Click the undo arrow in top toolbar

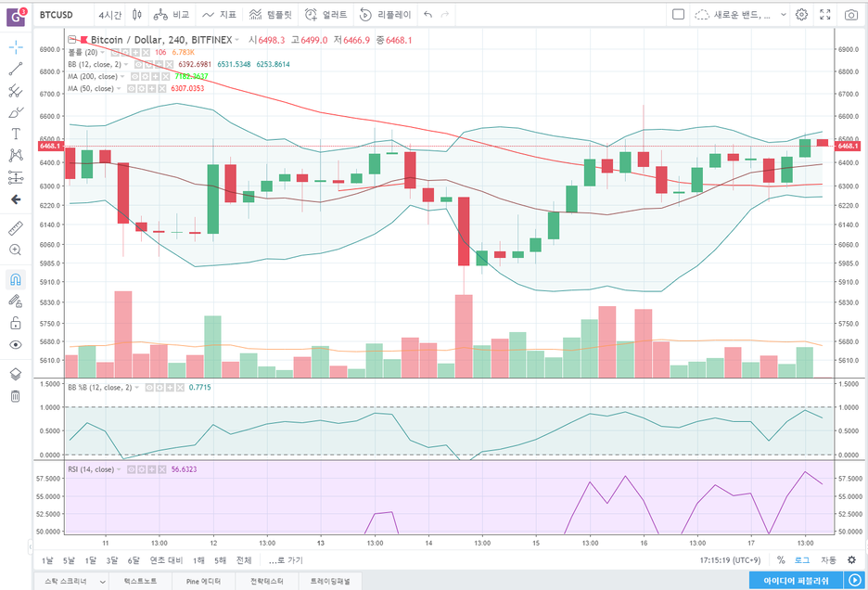pos(428,15)
